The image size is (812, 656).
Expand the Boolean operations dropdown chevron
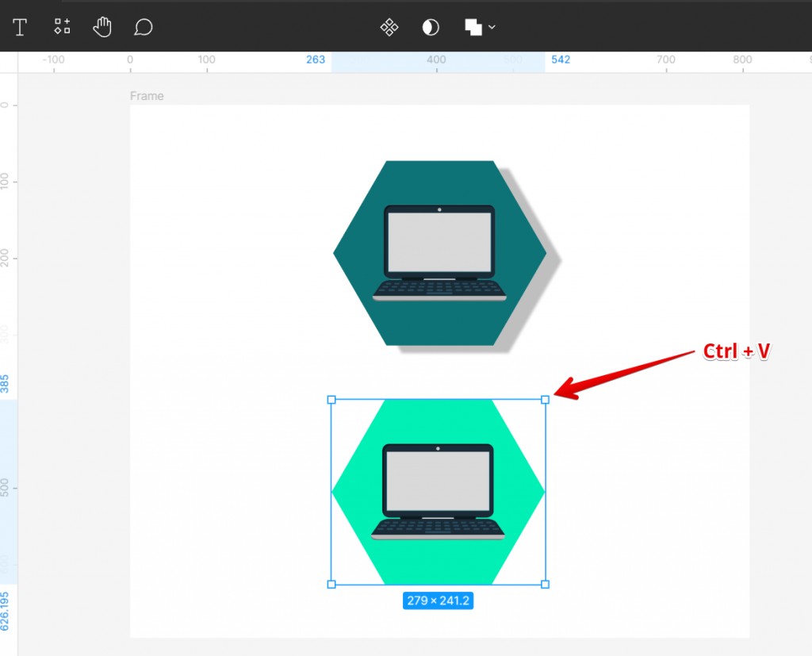click(x=492, y=27)
